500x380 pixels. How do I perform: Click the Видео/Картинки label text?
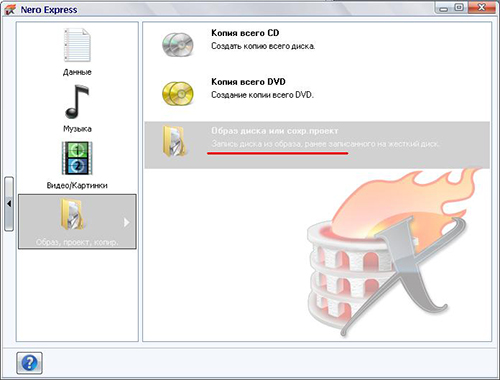(77, 185)
